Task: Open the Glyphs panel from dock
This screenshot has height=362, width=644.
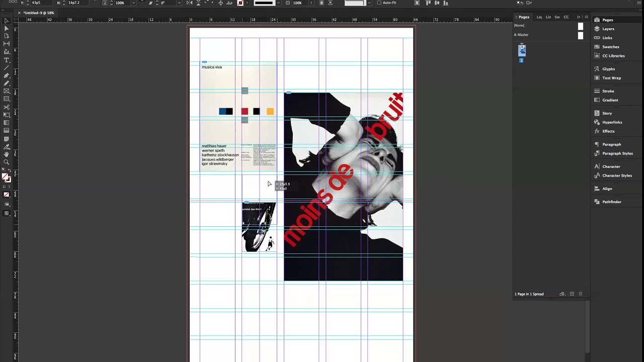Action: [x=608, y=69]
